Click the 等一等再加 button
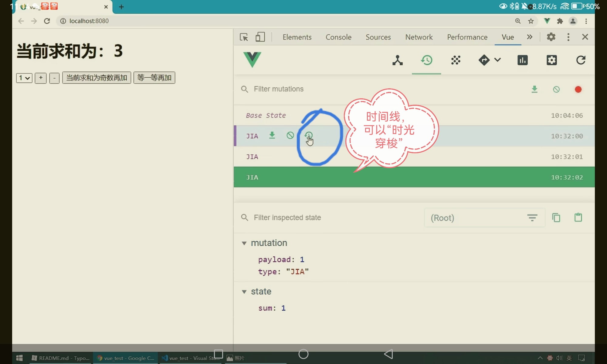 pyautogui.click(x=154, y=78)
